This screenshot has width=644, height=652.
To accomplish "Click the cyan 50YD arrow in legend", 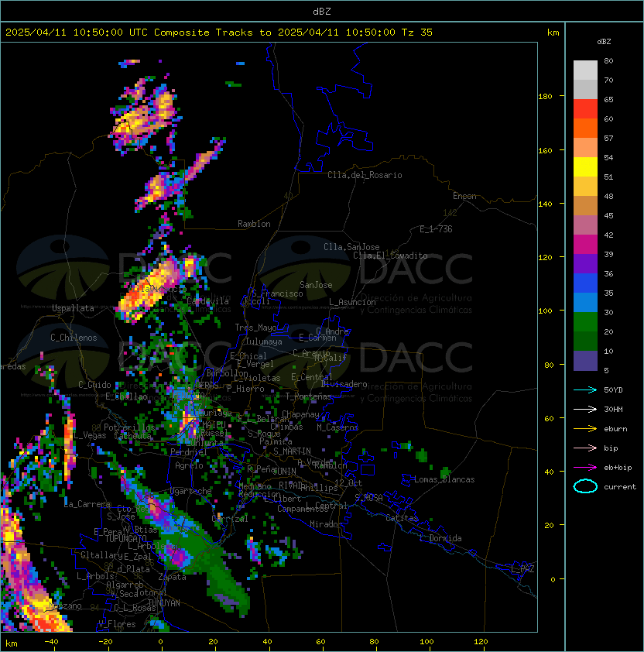I will 585,389.
